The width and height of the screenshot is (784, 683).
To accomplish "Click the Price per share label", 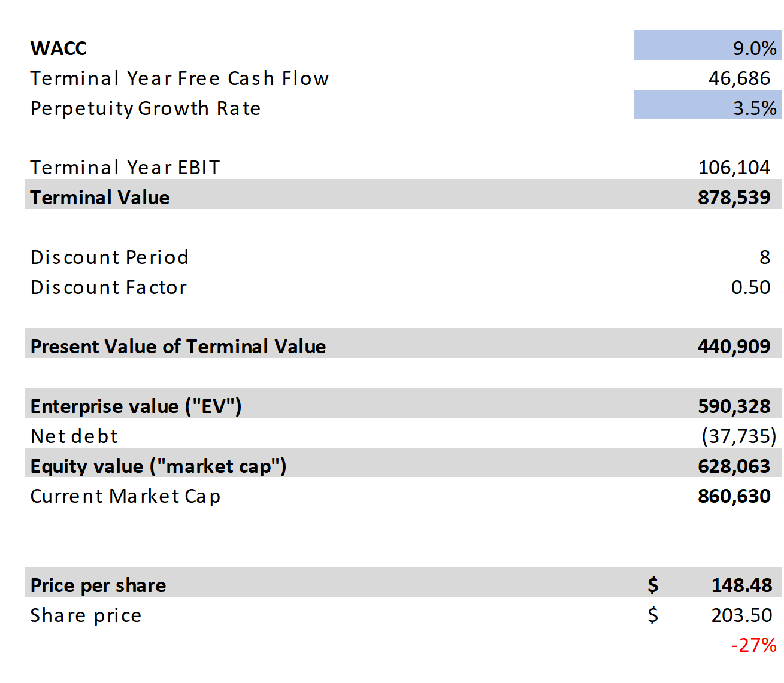I will click(x=98, y=585).
